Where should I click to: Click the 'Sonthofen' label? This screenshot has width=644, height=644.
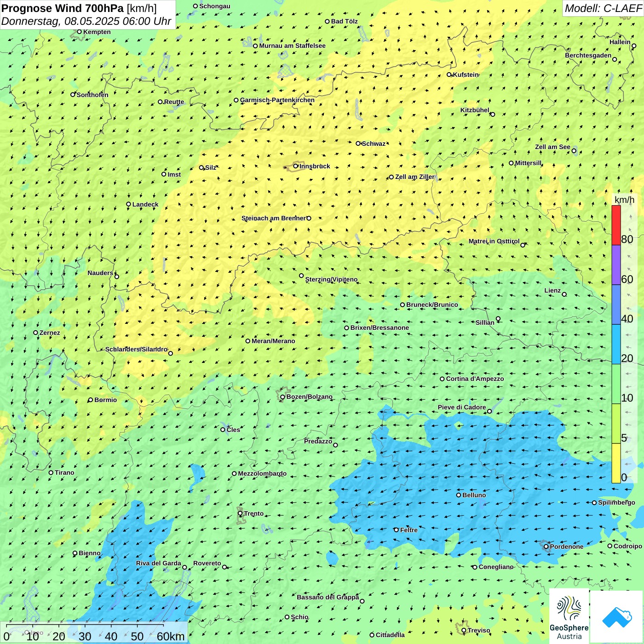[x=92, y=95]
